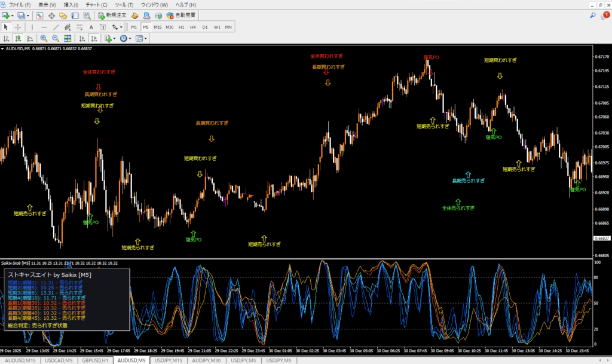Open the Market Watch window icon
The width and height of the screenshot is (612, 364).
pos(41,15)
